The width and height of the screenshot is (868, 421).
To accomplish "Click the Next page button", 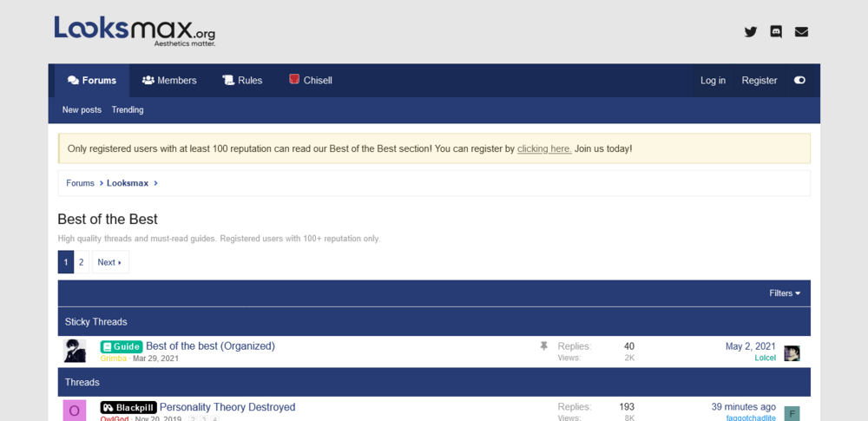I will click(110, 262).
